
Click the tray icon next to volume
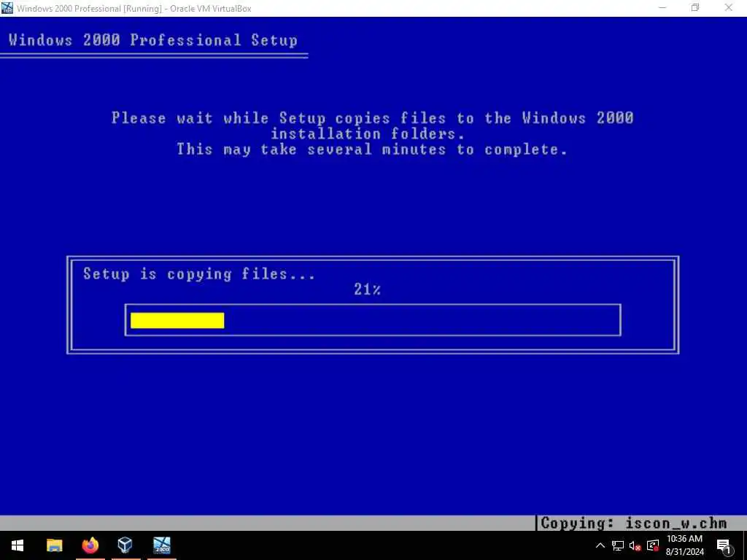click(653, 545)
